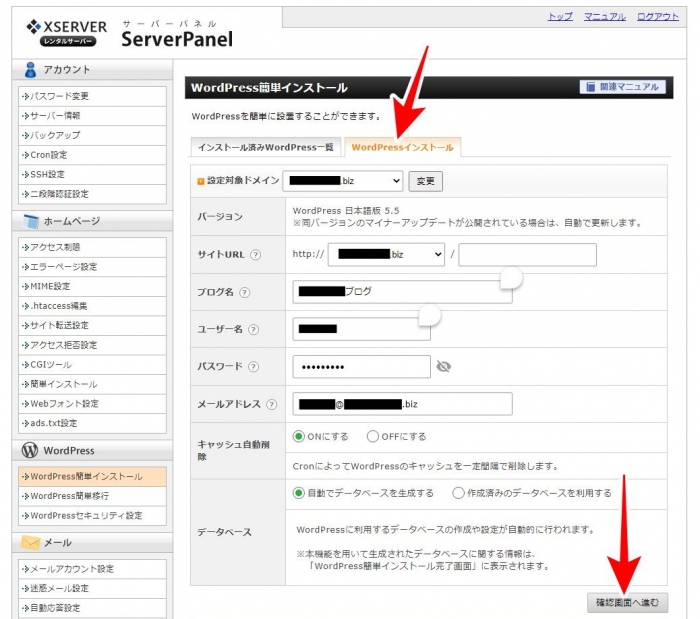This screenshot has width=700, height=619.
Task: Click the パスワード input field
Action: point(362,367)
